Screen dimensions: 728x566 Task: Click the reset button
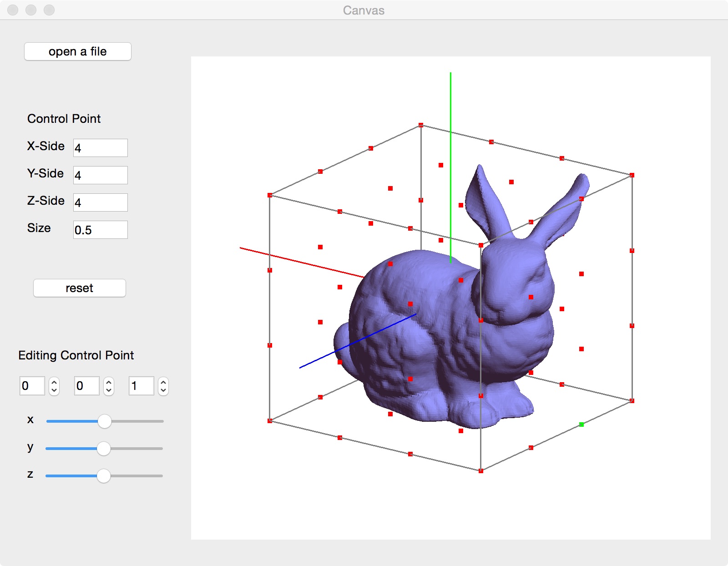[x=80, y=288]
